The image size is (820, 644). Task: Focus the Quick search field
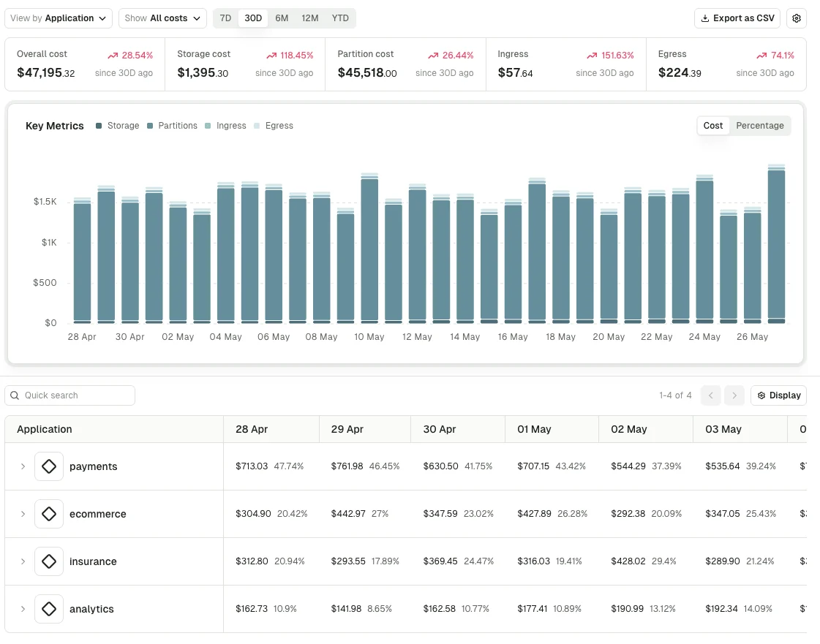click(x=70, y=395)
